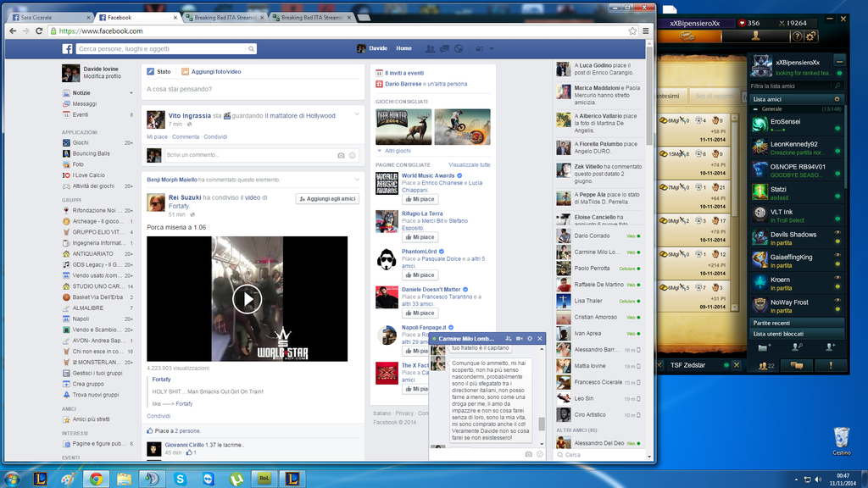The image size is (868, 488).
Task: Click Condividi under the Rei Suzuki video
Action: (x=159, y=416)
